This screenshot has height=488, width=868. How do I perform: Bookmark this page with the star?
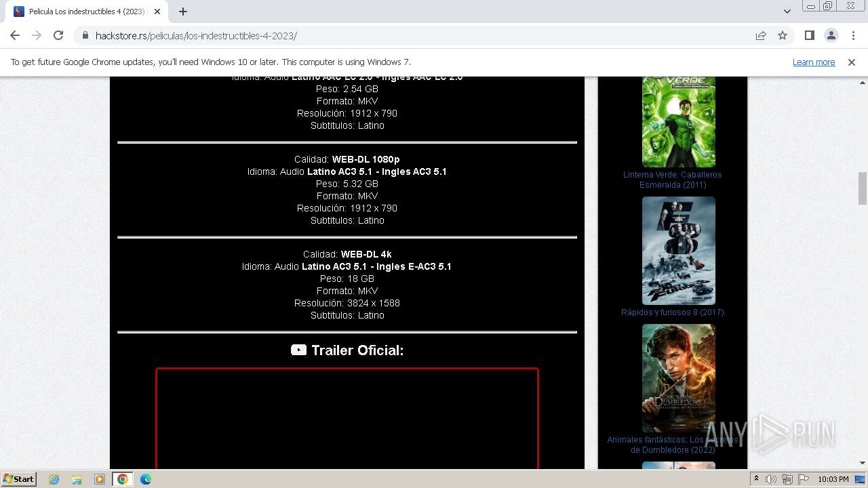pyautogui.click(x=783, y=35)
